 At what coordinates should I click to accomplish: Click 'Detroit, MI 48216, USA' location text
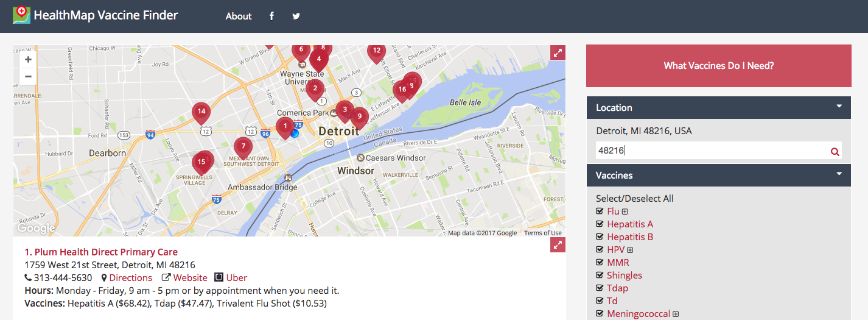(x=644, y=131)
